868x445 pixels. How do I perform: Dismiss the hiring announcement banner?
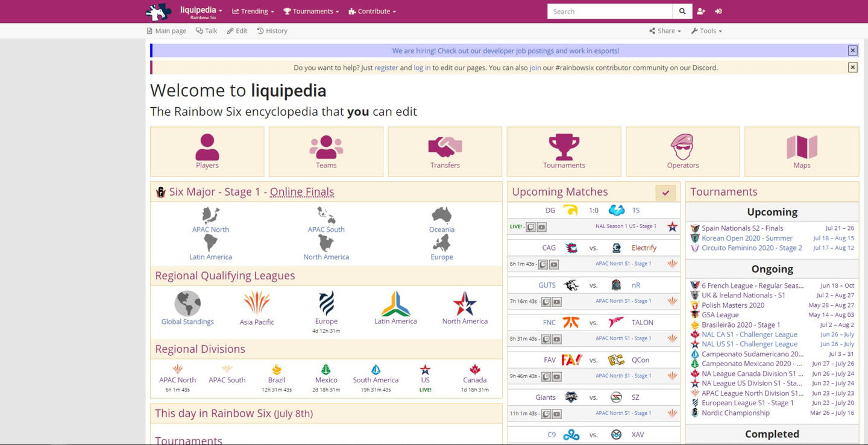point(852,51)
